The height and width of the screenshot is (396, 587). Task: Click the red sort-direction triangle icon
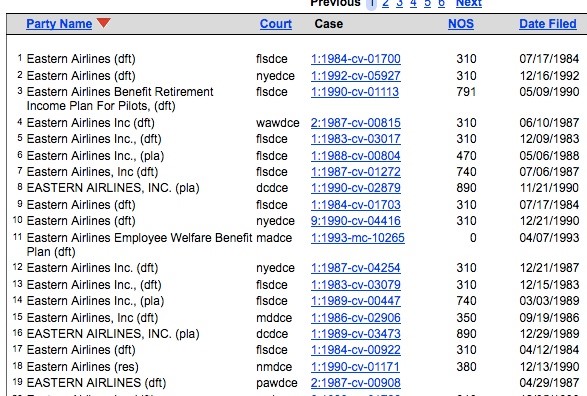pos(103,22)
